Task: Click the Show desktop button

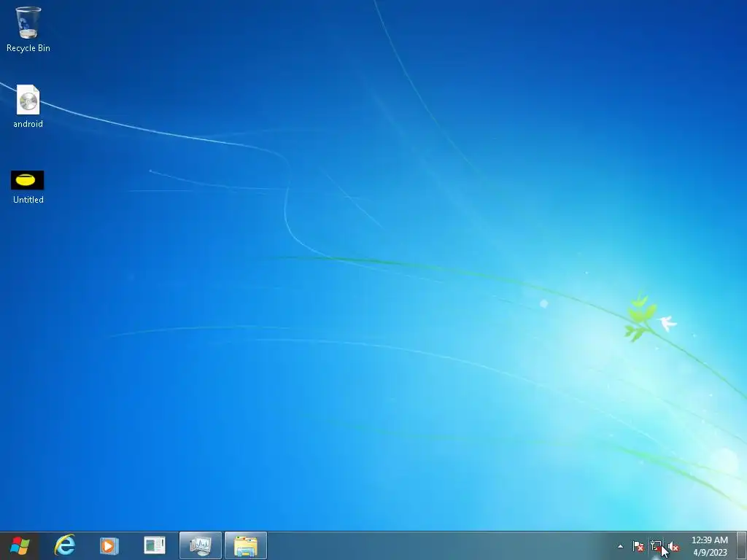Action: pyautogui.click(x=741, y=545)
